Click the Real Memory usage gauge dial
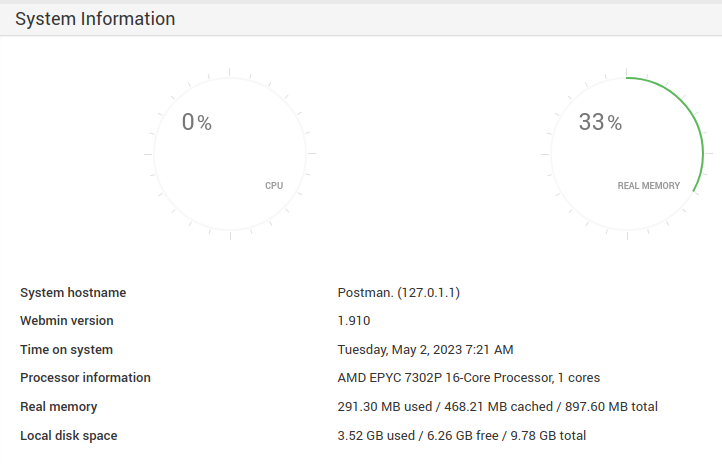Image resolution: width=722 pixels, height=464 pixels. (627, 155)
